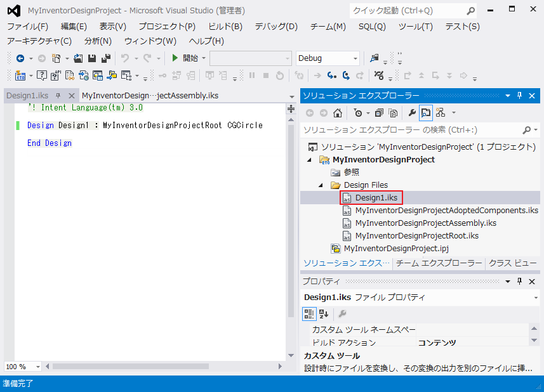Open the ヘルプ(H) menu
Image resolution: width=544 pixels, height=392 pixels.
pos(206,41)
